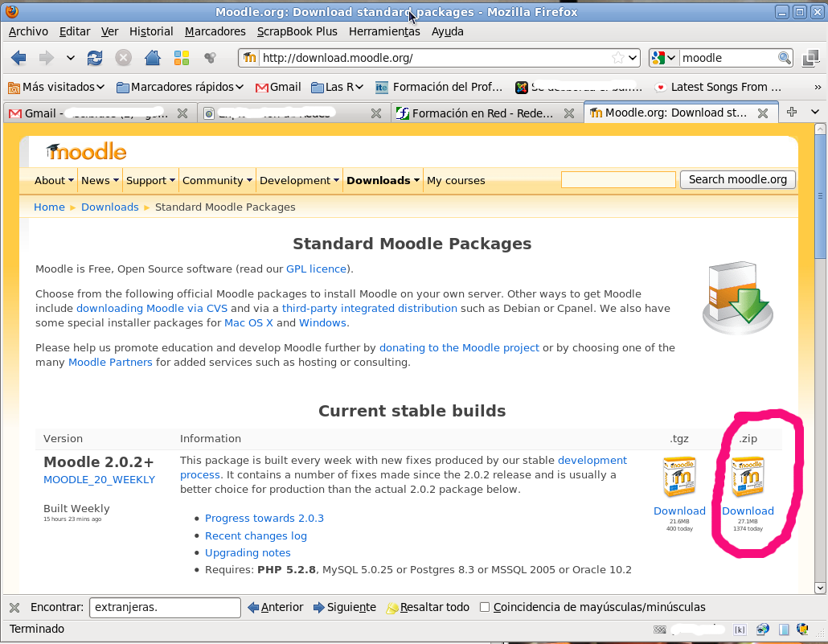Click the Search moodle.org button
This screenshot has height=644, width=828.
737,179
